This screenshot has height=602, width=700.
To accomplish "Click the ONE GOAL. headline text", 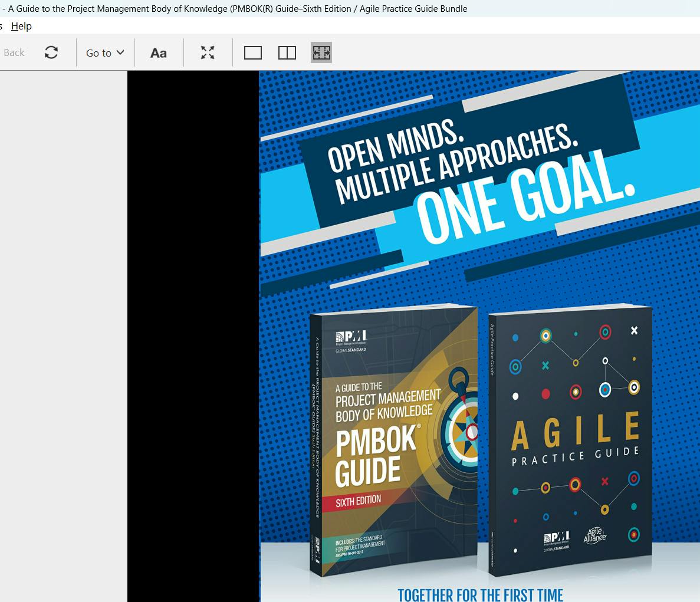I will coord(524,199).
